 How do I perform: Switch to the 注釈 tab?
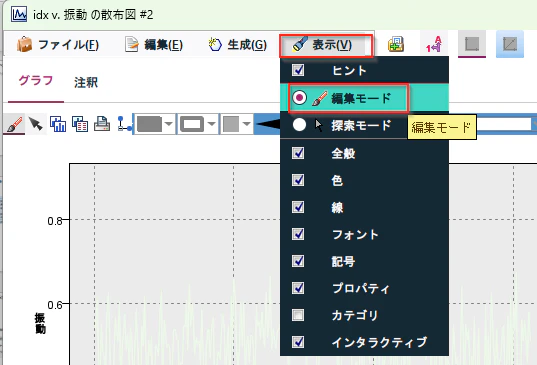pyautogui.click(x=86, y=82)
